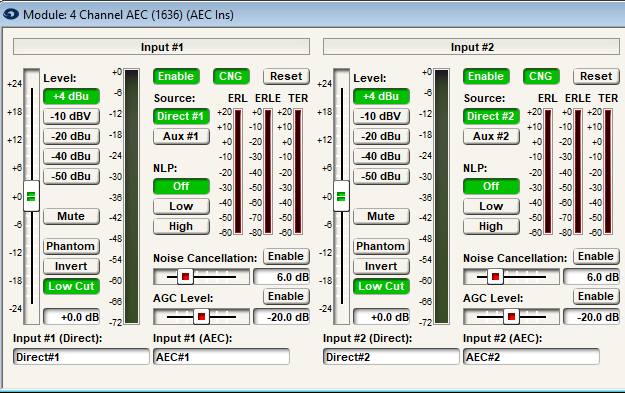Toggle AEC Enable for Input #1
625x393 pixels.
tap(176, 76)
